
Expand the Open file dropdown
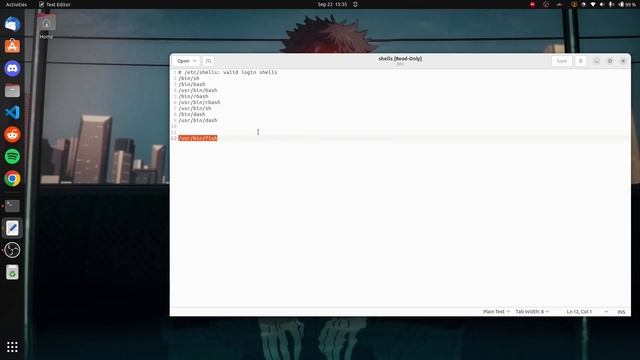point(186,61)
